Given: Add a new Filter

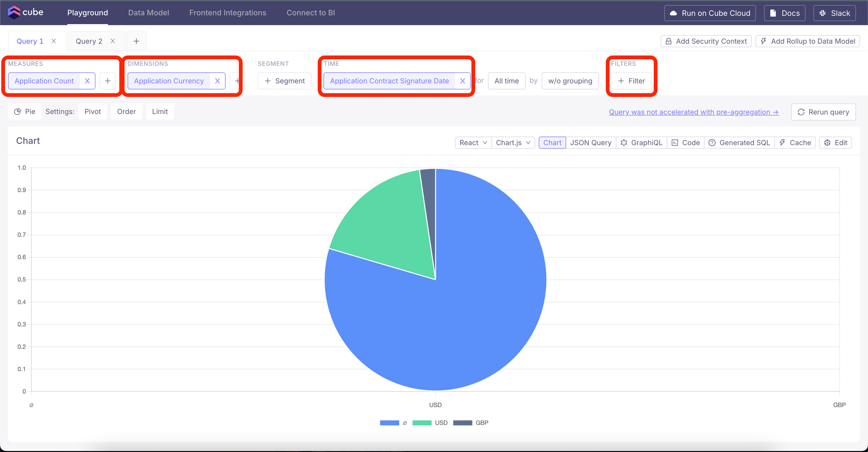Looking at the screenshot, I should [x=631, y=81].
